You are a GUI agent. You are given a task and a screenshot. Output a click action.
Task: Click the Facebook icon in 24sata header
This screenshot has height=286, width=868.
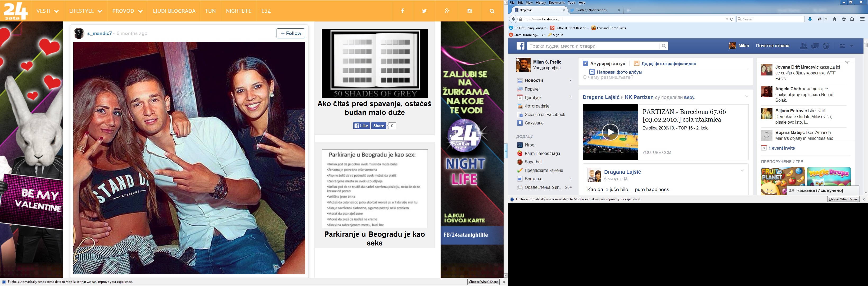pyautogui.click(x=402, y=11)
